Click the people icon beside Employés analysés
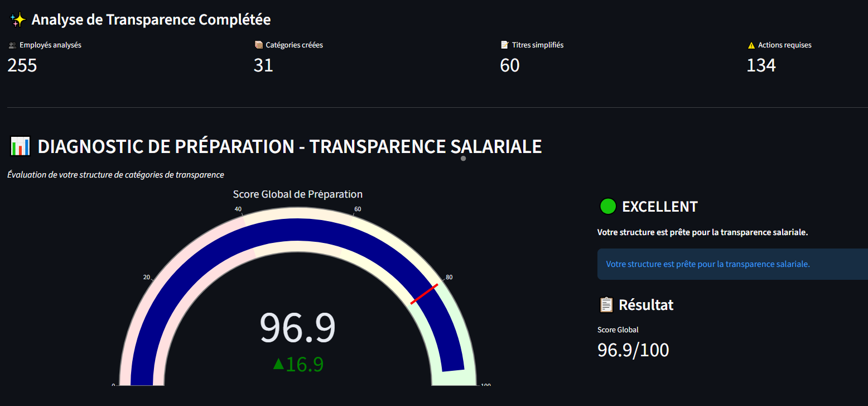 [12, 45]
